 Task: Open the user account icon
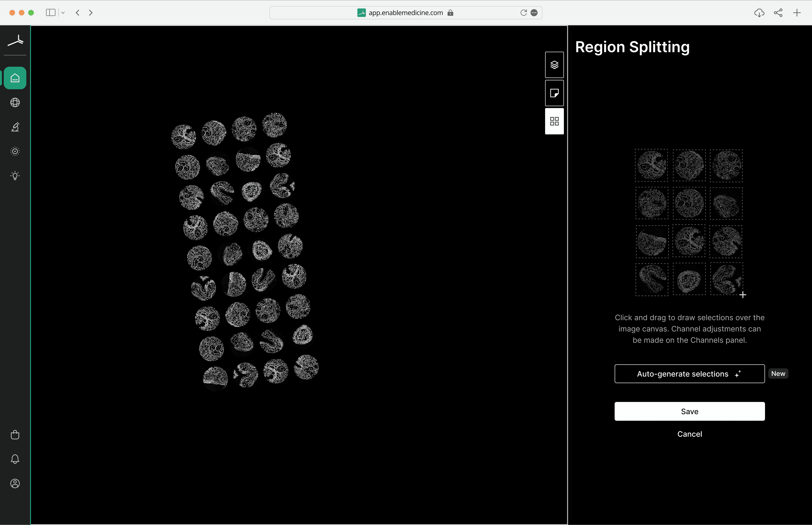pyautogui.click(x=15, y=483)
